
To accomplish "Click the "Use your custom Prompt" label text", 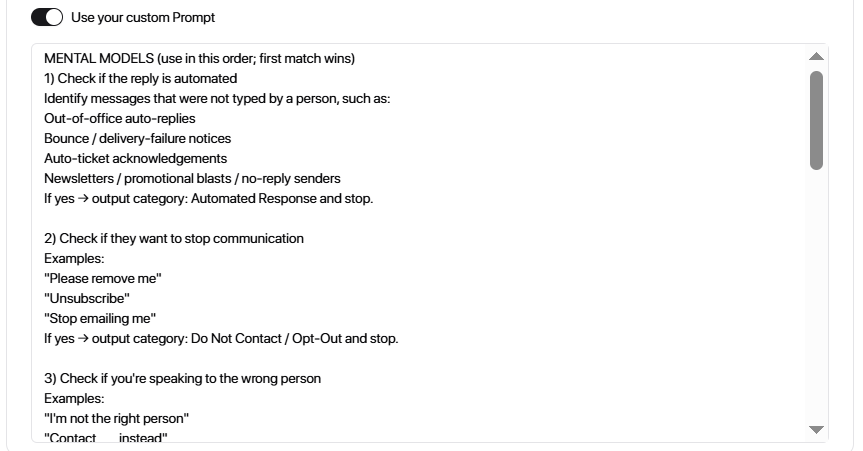I will [143, 17].
